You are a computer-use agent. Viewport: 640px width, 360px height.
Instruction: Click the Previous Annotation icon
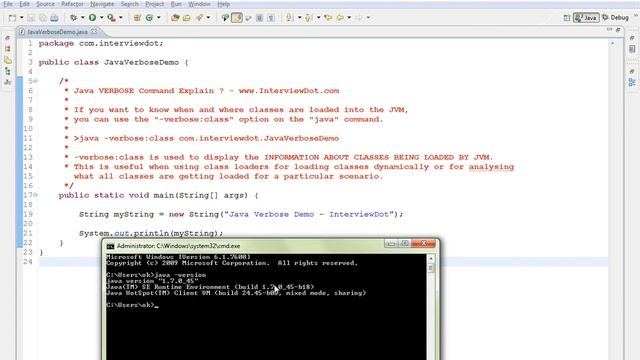(x=309, y=18)
